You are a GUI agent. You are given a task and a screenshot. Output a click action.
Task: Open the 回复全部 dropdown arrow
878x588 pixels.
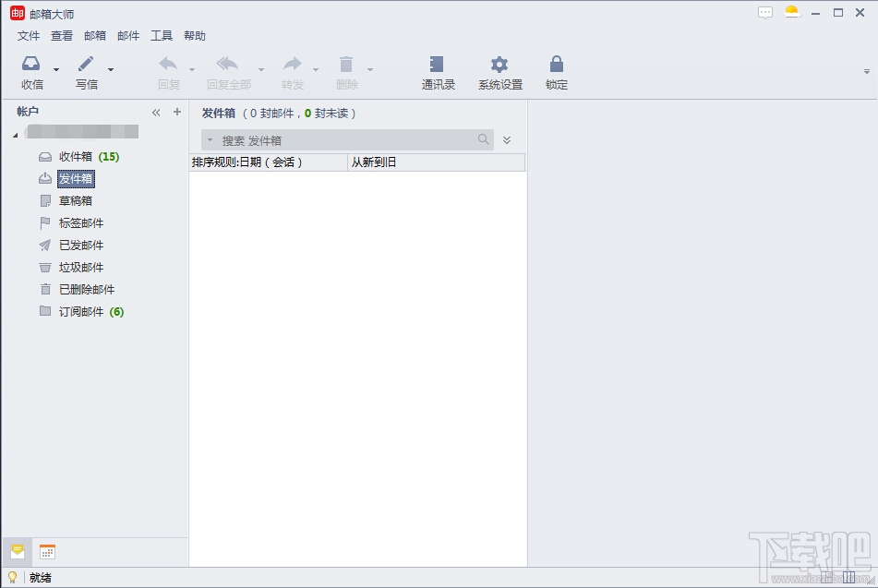click(x=261, y=69)
